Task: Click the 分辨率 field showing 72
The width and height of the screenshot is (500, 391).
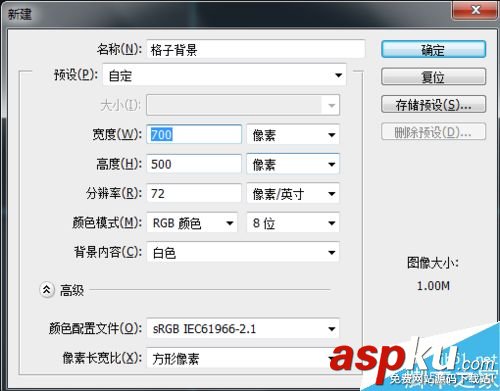Action: pos(194,193)
